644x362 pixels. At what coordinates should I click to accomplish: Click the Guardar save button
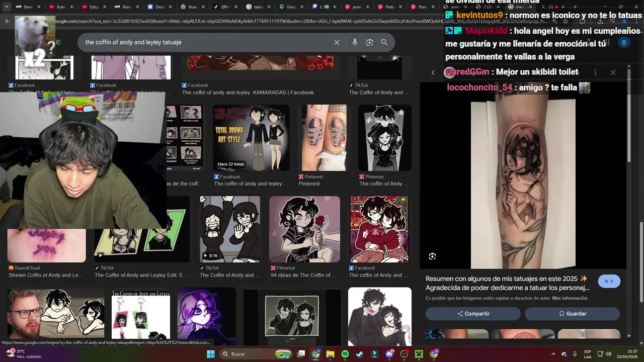coord(572,314)
